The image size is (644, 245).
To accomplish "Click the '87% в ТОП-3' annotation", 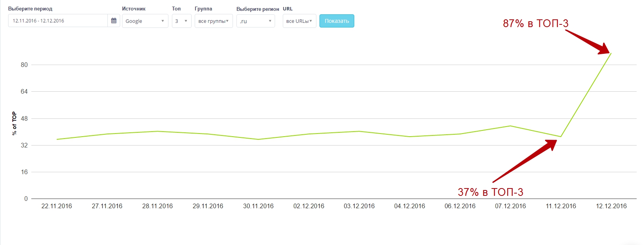I will pos(535,24).
